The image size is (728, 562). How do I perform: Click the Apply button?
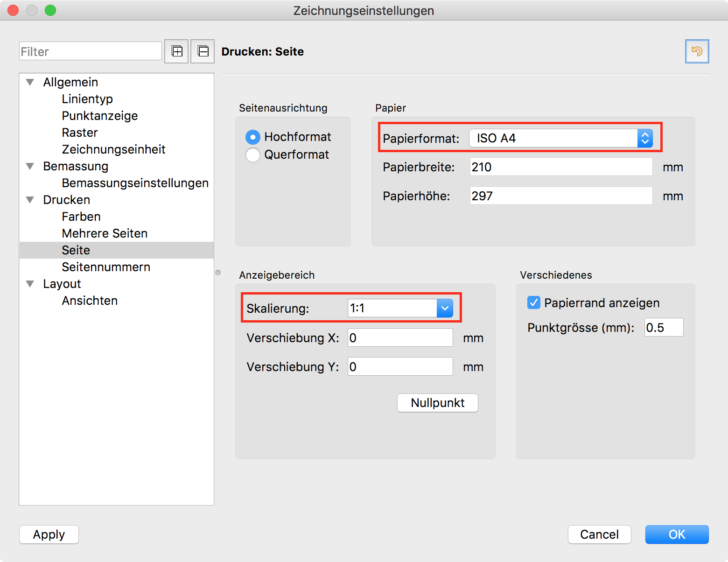pyautogui.click(x=49, y=534)
